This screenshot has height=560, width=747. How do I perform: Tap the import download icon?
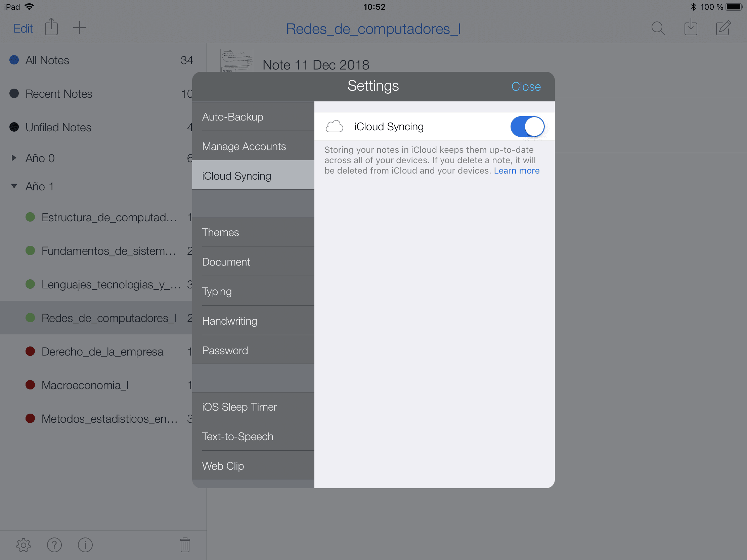[691, 28]
